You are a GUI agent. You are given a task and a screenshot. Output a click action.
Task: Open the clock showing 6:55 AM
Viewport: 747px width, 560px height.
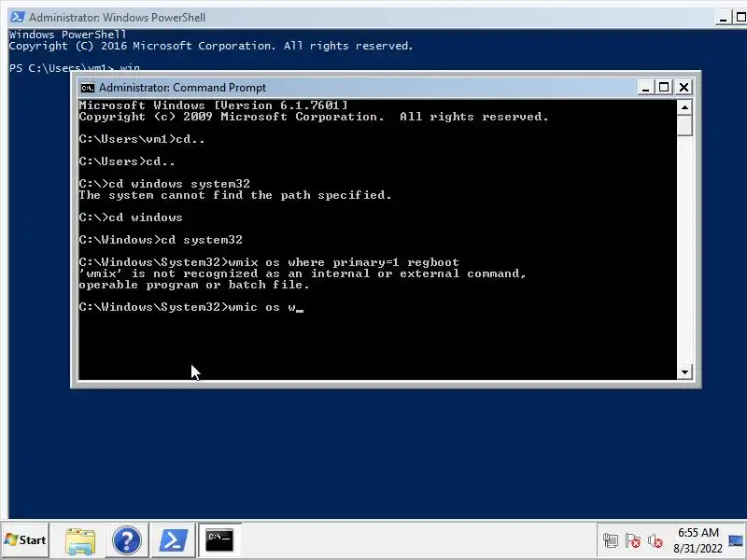[698, 532]
